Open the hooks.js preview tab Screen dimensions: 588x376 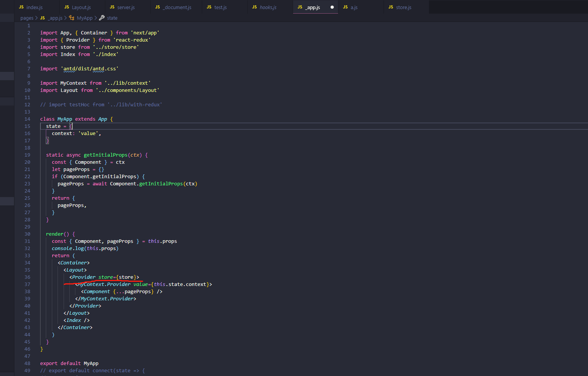pyautogui.click(x=270, y=7)
